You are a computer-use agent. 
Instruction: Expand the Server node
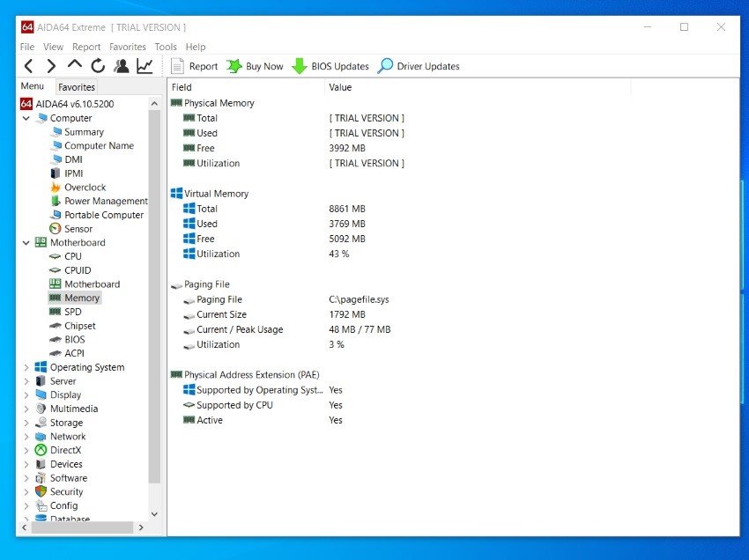coord(26,381)
